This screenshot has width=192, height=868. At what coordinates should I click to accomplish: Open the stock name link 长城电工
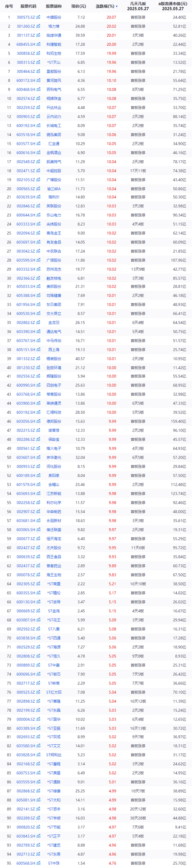pos(54,126)
